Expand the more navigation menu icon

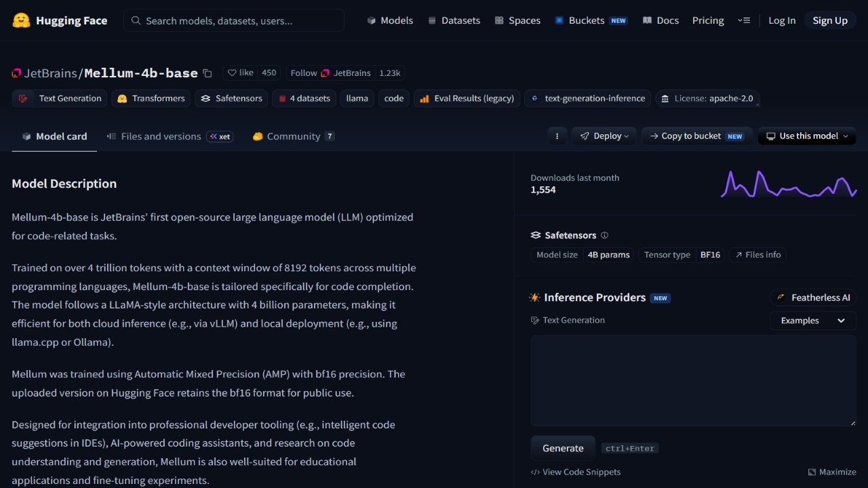pos(744,20)
